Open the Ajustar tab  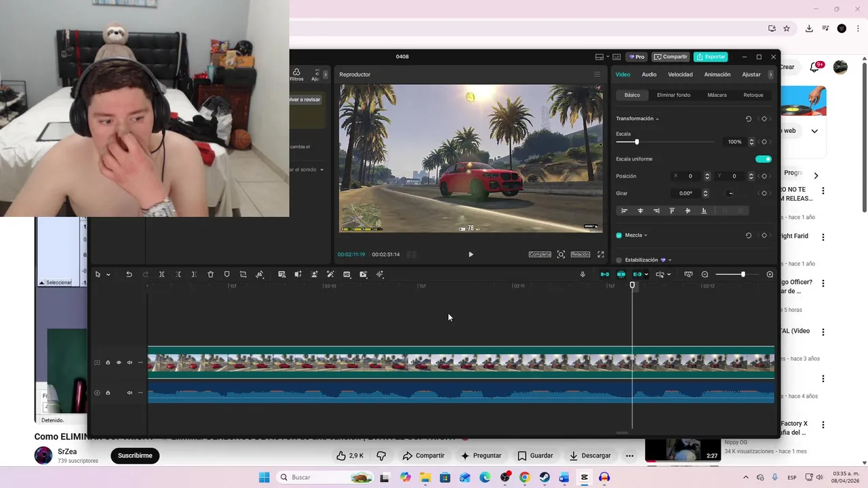tap(751, 75)
